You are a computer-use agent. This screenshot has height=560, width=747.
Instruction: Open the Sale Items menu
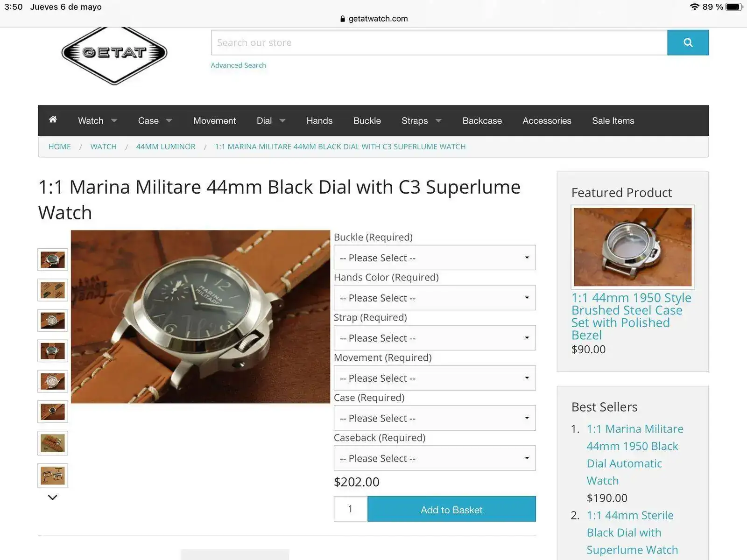click(613, 120)
